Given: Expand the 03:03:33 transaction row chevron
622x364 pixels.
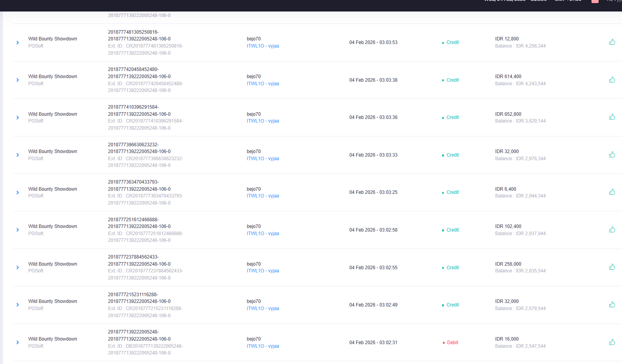Looking at the screenshot, I should click(x=17, y=155).
